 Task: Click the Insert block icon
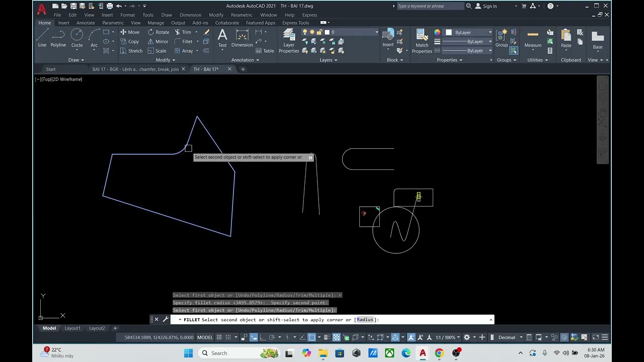pyautogui.click(x=388, y=38)
